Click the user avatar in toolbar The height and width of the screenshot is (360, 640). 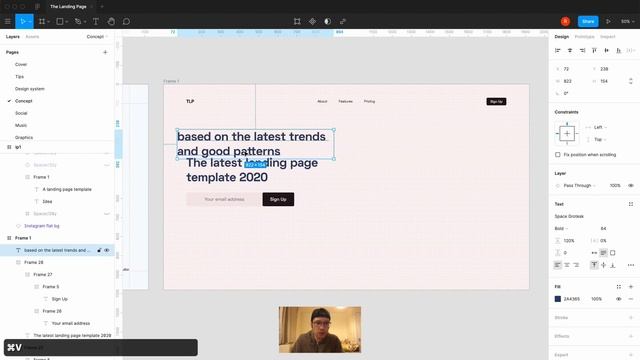[565, 21]
